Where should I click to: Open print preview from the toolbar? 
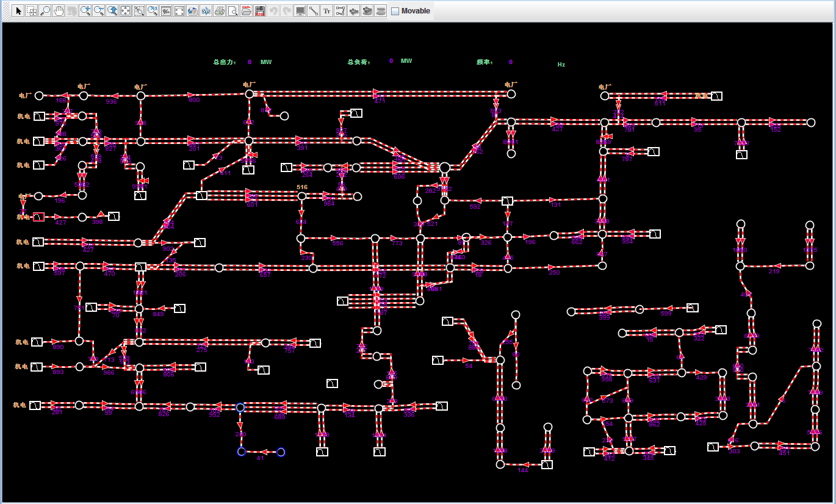[232, 11]
